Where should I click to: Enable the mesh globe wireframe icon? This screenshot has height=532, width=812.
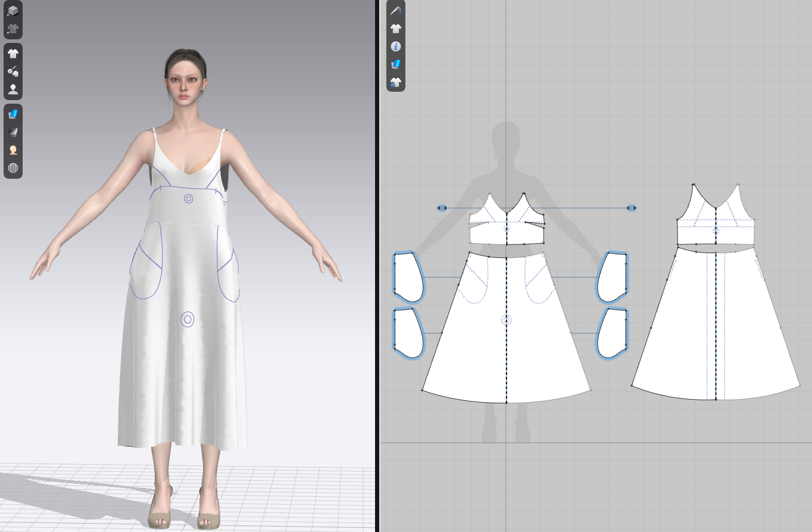(x=13, y=168)
